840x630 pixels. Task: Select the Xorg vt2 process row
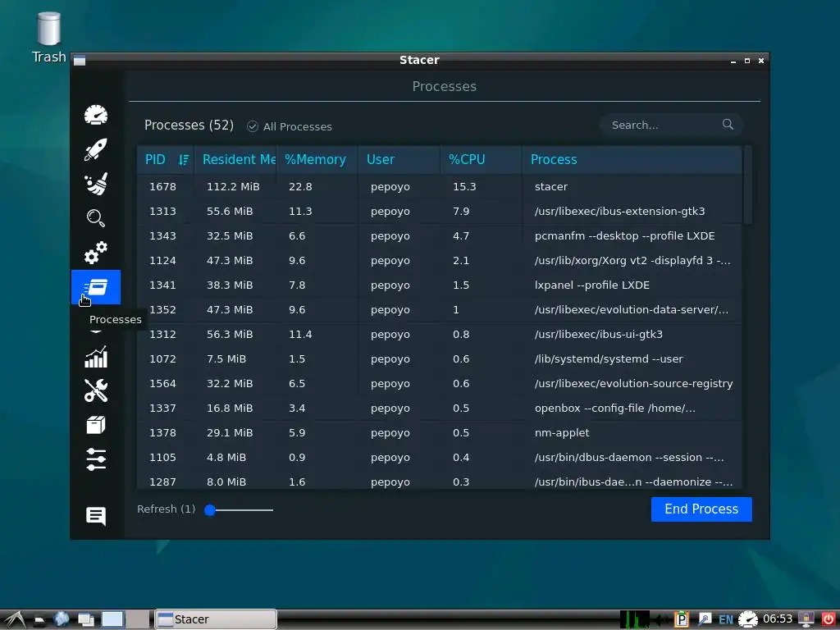[440, 260]
